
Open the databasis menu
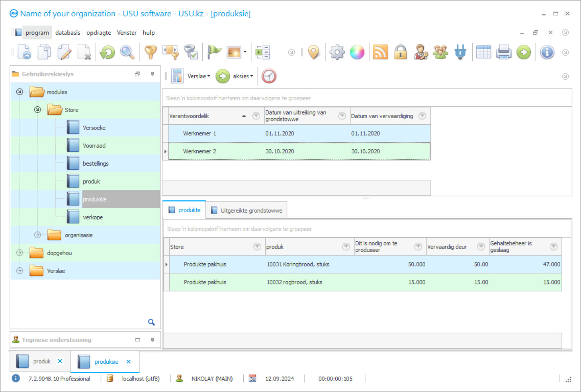tap(67, 33)
